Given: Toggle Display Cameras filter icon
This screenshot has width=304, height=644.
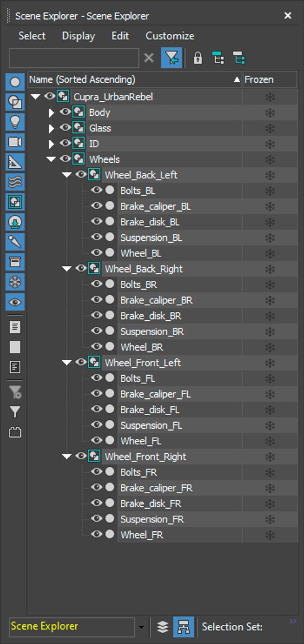Looking at the screenshot, I should 15,142.
